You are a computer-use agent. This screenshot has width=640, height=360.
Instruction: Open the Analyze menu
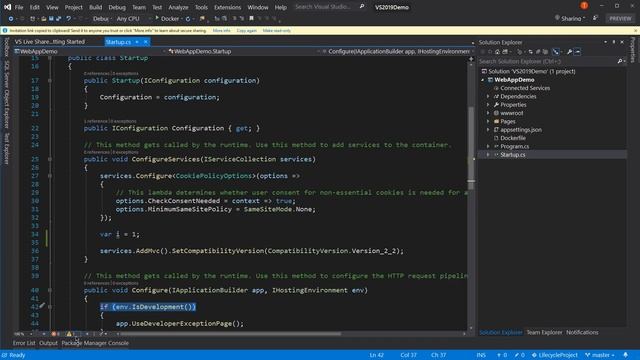[178, 7]
